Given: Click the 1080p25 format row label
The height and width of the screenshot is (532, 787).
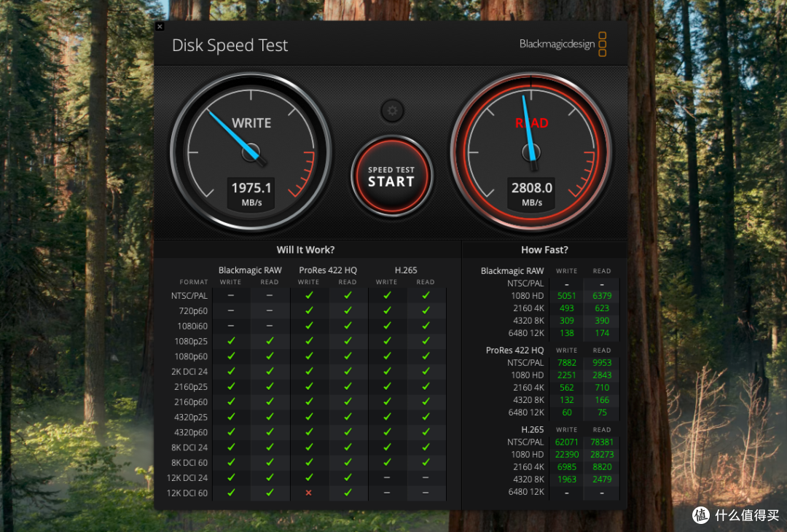Looking at the screenshot, I should coord(191,341).
